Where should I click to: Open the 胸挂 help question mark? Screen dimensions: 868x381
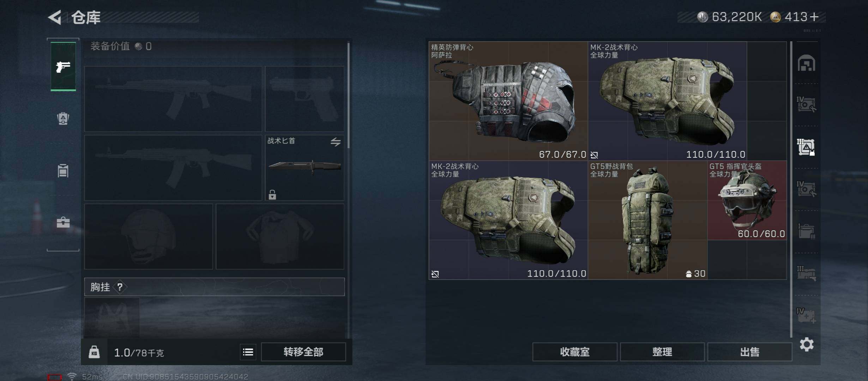pos(120,287)
